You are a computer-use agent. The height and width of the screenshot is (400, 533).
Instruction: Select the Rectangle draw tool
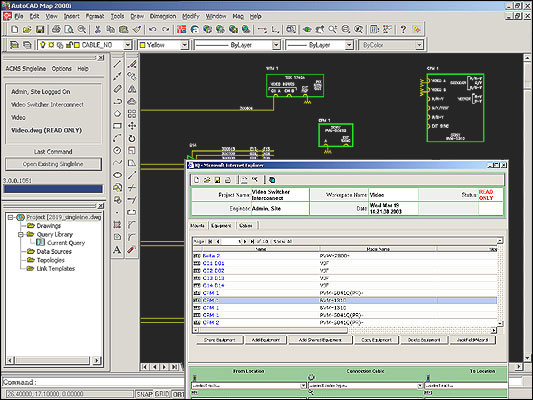coord(117,126)
